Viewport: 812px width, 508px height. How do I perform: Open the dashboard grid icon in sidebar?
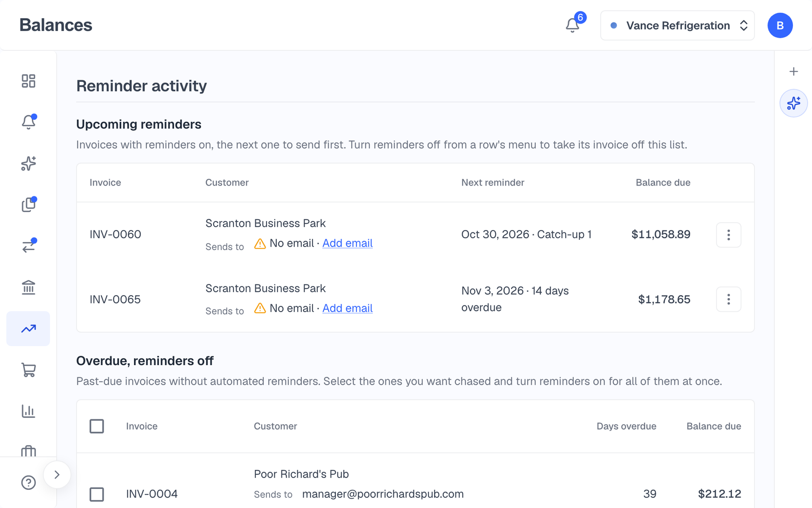[28, 81]
